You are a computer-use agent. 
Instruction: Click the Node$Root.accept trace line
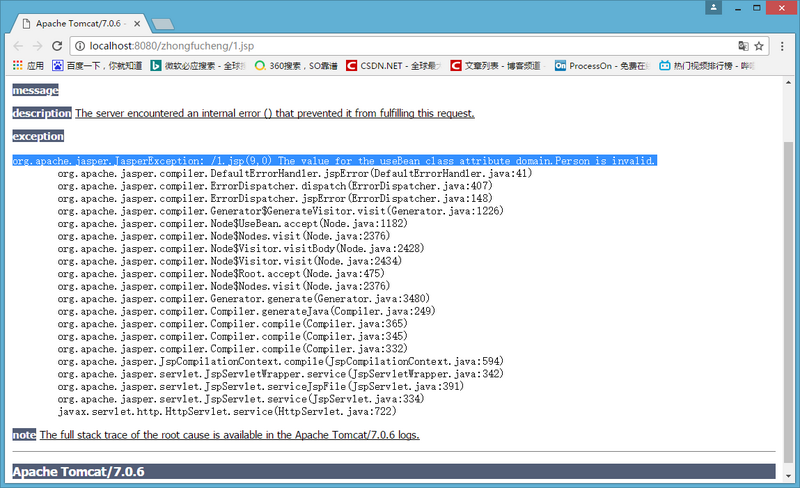coord(221,274)
